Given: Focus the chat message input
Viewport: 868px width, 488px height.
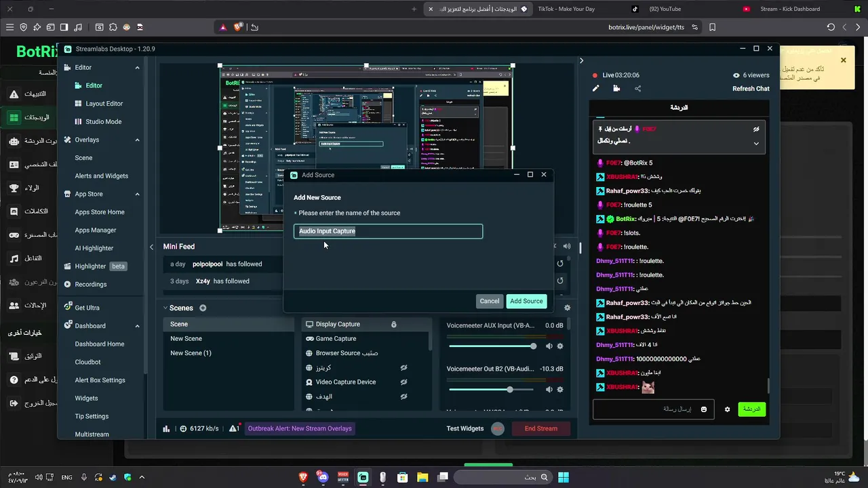Looking at the screenshot, I should [x=654, y=409].
